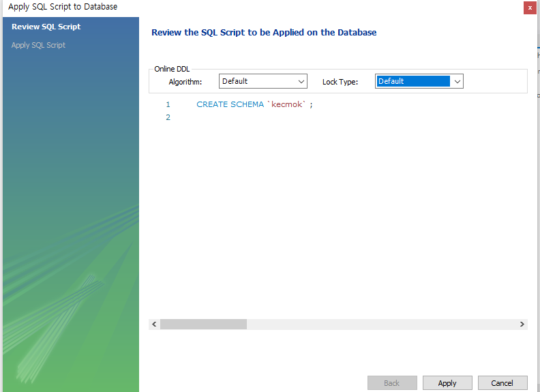Click the `kecmok` schema name in the script

(x=286, y=104)
